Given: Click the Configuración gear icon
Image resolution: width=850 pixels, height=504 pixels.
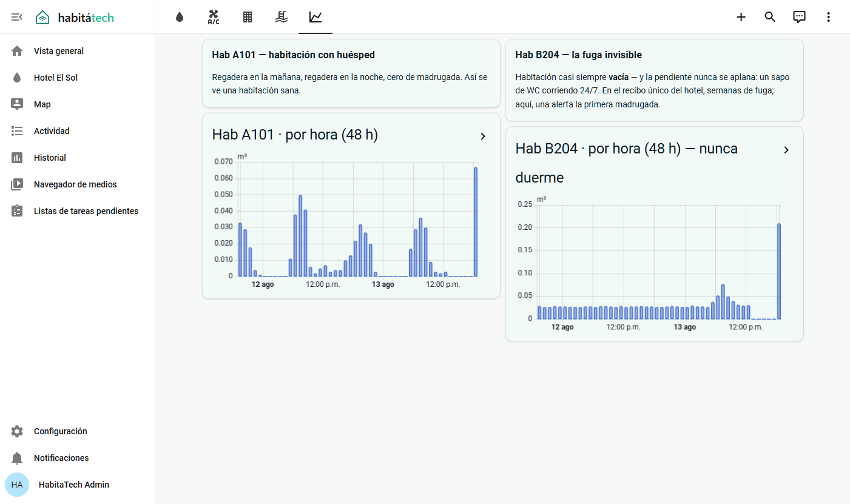Looking at the screenshot, I should click(x=17, y=431).
